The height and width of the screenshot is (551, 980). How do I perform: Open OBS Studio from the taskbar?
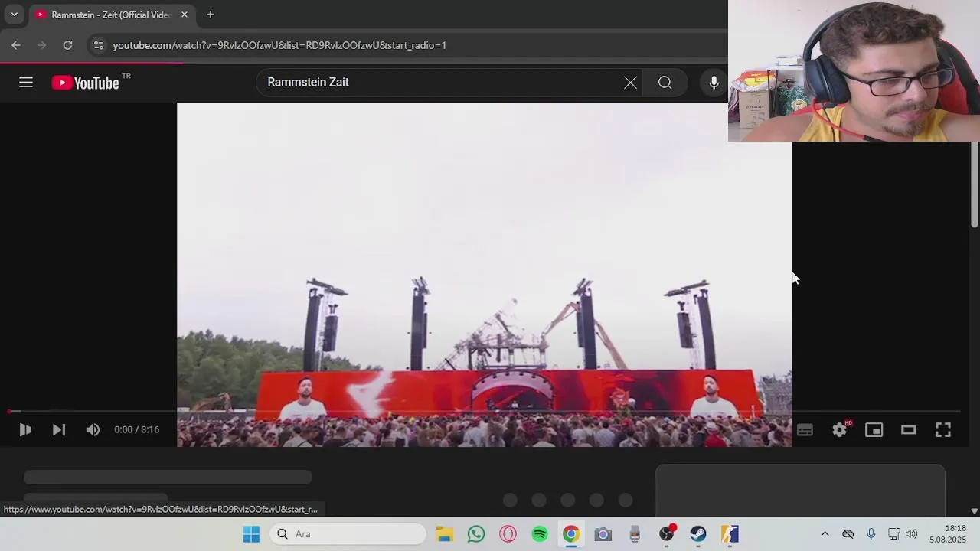(x=667, y=534)
